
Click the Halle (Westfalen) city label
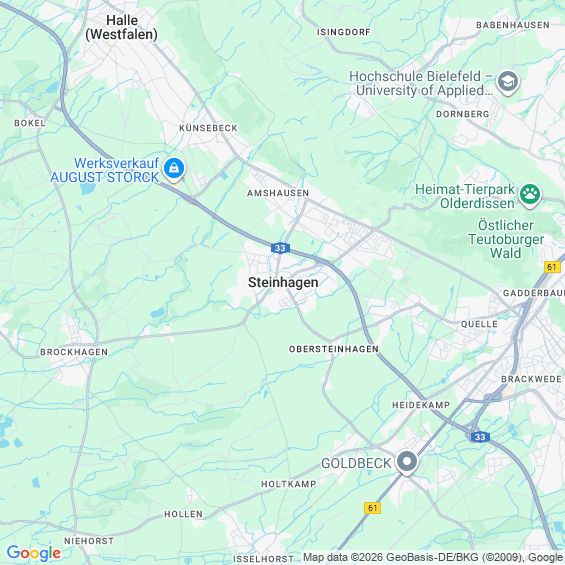[x=122, y=27]
